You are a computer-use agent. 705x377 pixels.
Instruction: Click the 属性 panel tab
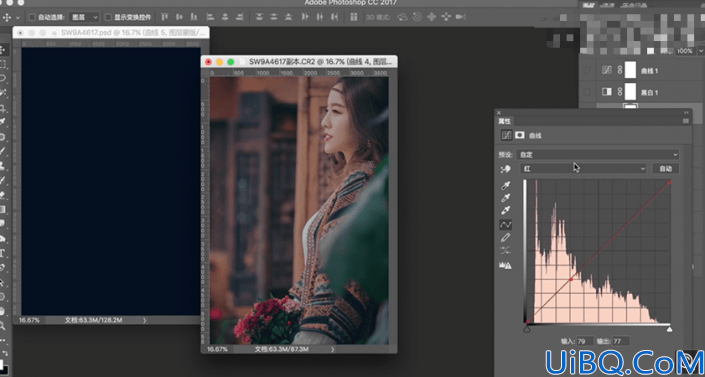pos(504,121)
